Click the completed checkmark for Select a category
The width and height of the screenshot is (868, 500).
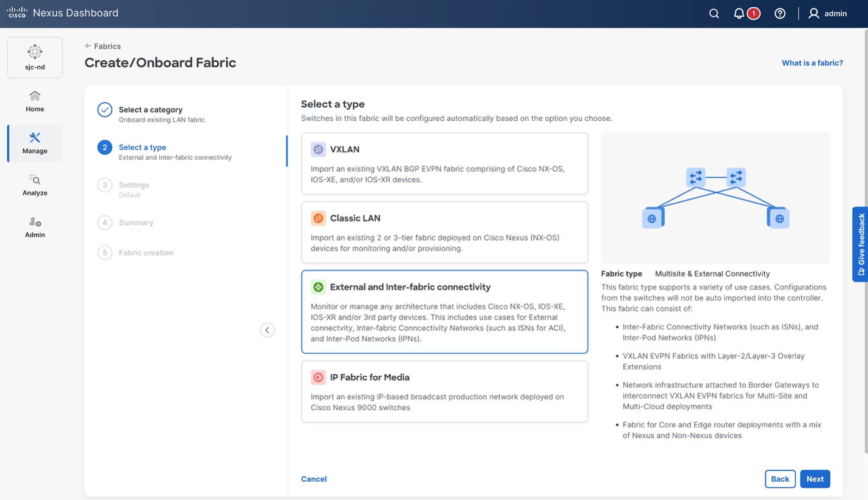tap(104, 110)
